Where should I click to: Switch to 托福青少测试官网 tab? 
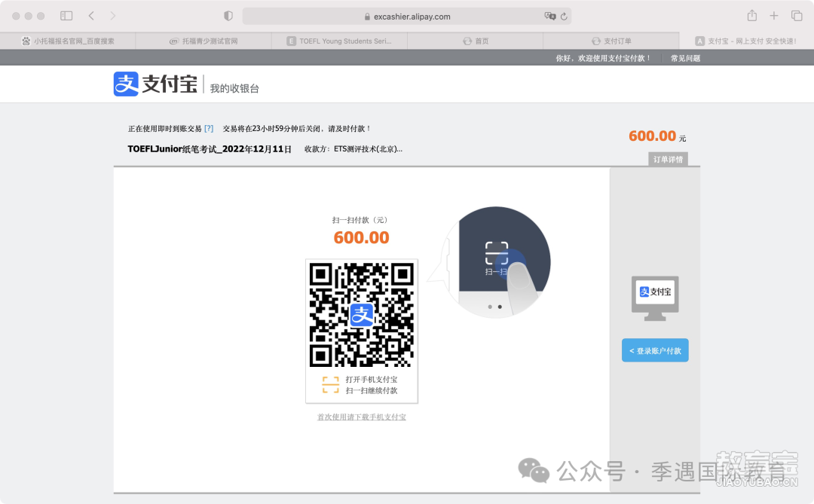[203, 41]
